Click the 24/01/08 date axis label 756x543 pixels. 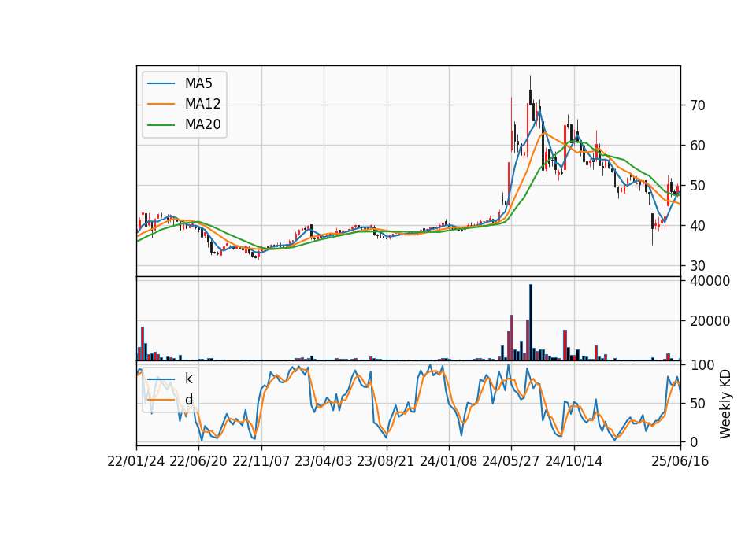[448, 461]
